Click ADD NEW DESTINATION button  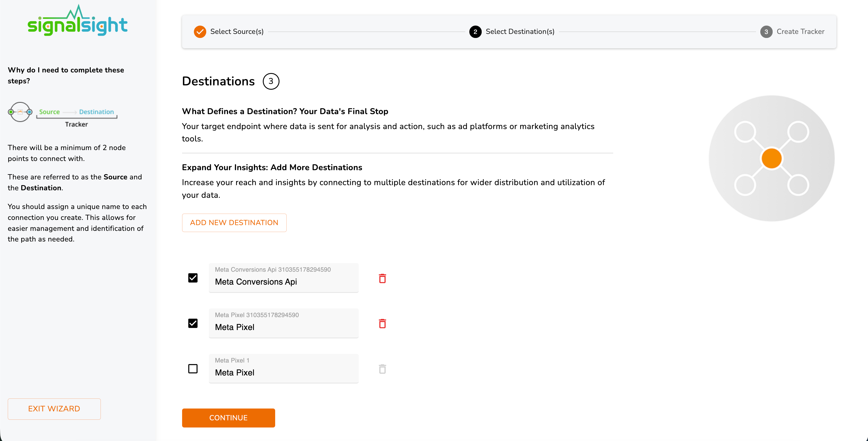(x=234, y=223)
